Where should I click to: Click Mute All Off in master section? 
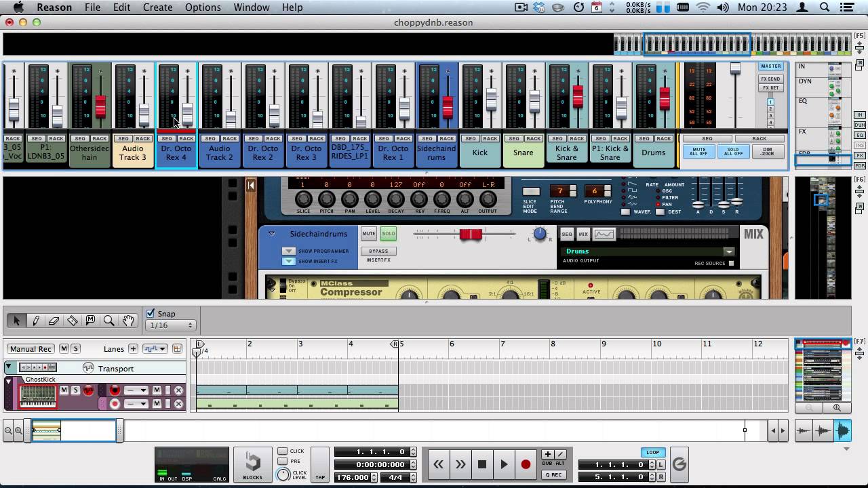pyautogui.click(x=699, y=150)
